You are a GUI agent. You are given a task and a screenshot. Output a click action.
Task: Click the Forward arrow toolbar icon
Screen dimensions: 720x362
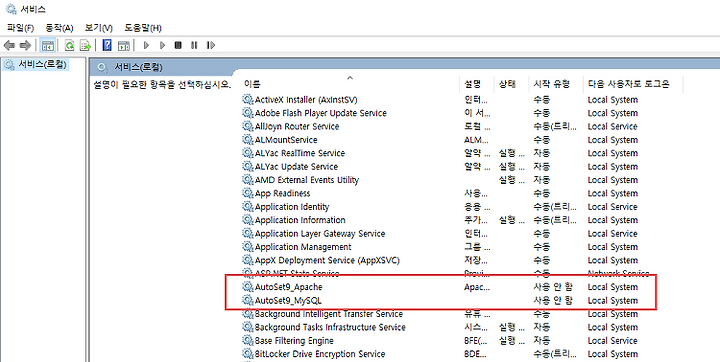[x=26, y=45]
